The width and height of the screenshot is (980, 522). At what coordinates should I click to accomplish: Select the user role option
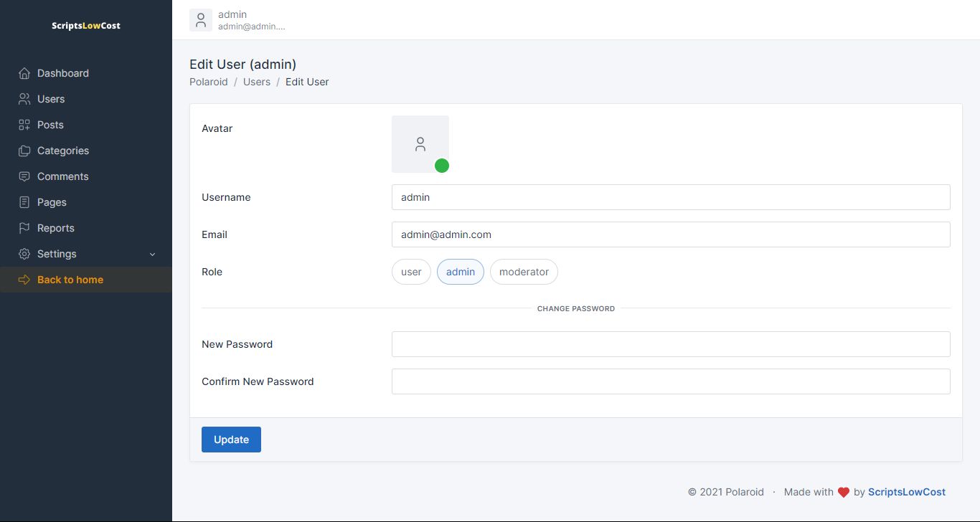[x=411, y=272]
